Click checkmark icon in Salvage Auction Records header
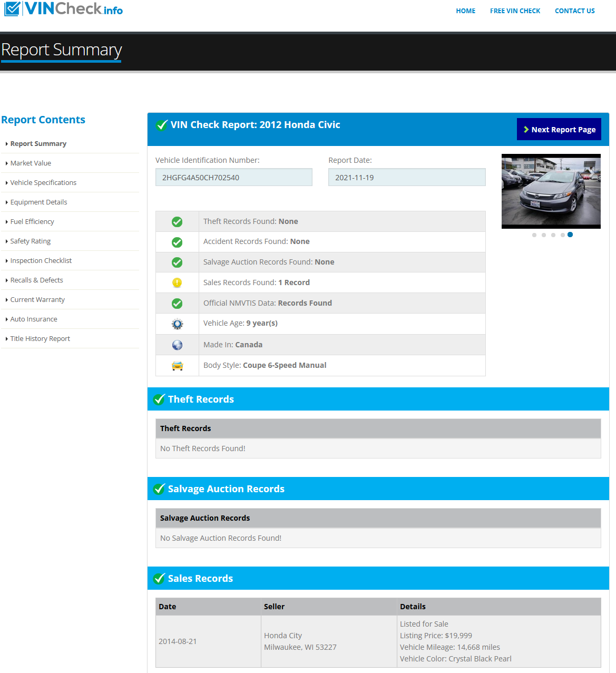This screenshot has height=673, width=616. click(x=159, y=489)
